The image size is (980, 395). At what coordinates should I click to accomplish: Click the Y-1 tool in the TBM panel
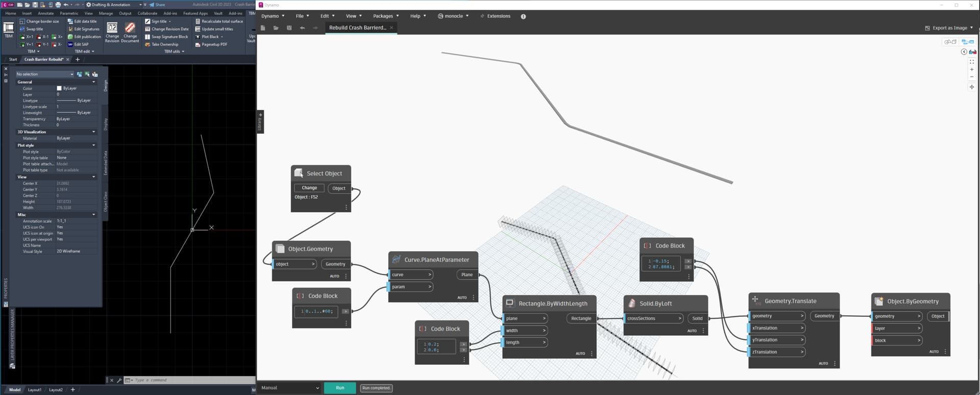coord(42,44)
